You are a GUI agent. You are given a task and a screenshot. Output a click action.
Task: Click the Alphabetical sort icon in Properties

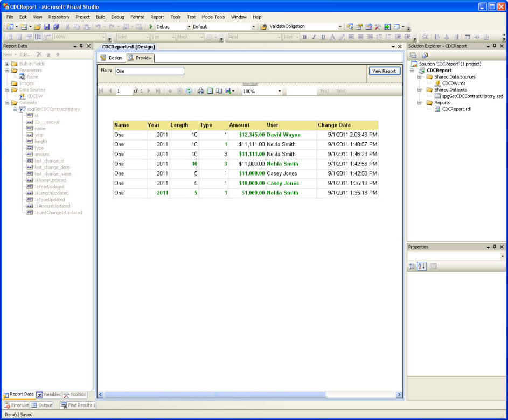coord(422,267)
